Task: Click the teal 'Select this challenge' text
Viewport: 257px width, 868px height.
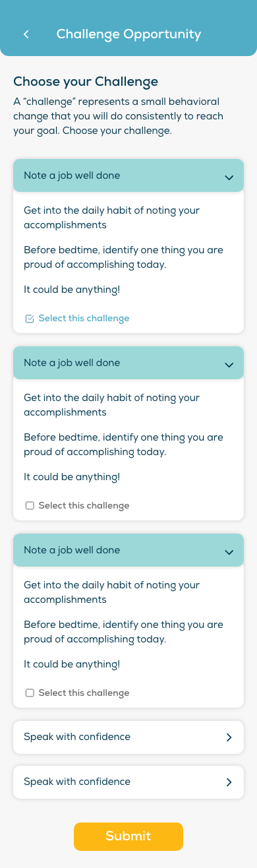Action: coord(84,319)
